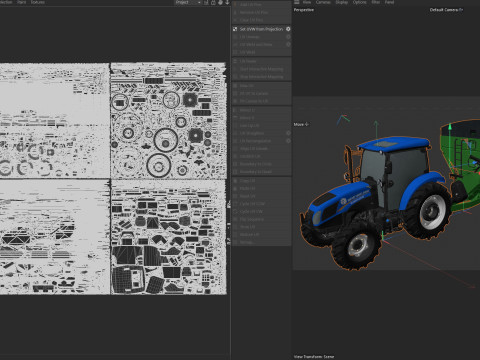The height and width of the screenshot is (360, 480).
Task: Click the viewport orientation axis gizmo
Action: (x=343, y=119)
